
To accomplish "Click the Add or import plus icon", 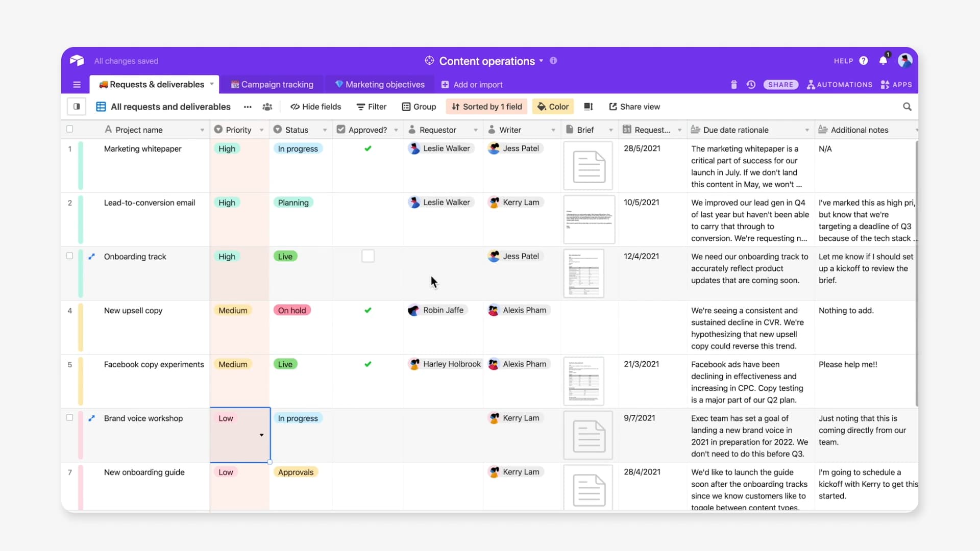I will pos(445,85).
